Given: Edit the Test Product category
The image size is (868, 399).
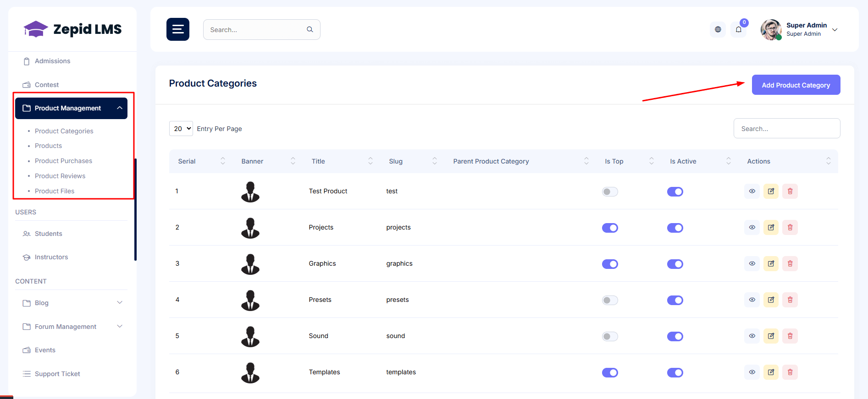Looking at the screenshot, I should point(771,191).
